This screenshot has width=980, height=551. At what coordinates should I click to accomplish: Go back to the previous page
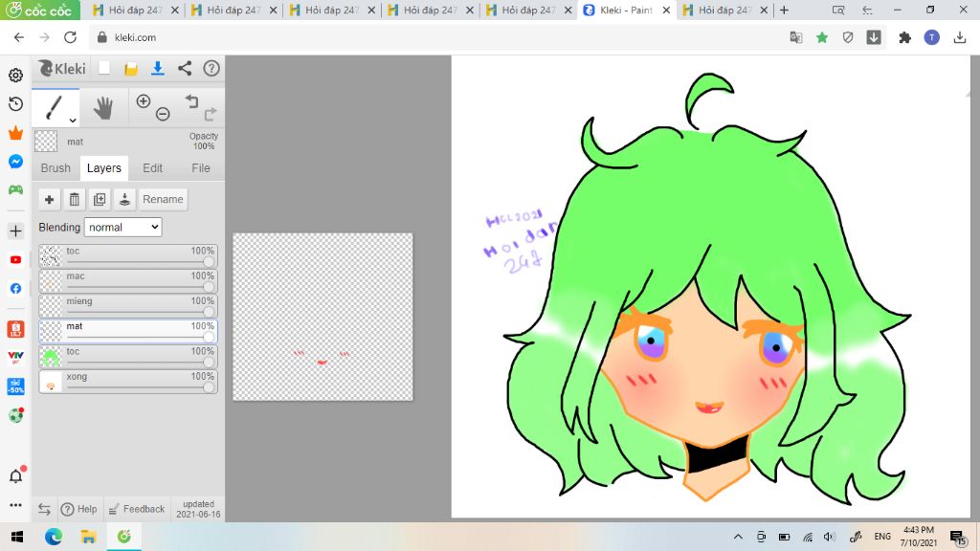pyautogui.click(x=19, y=37)
